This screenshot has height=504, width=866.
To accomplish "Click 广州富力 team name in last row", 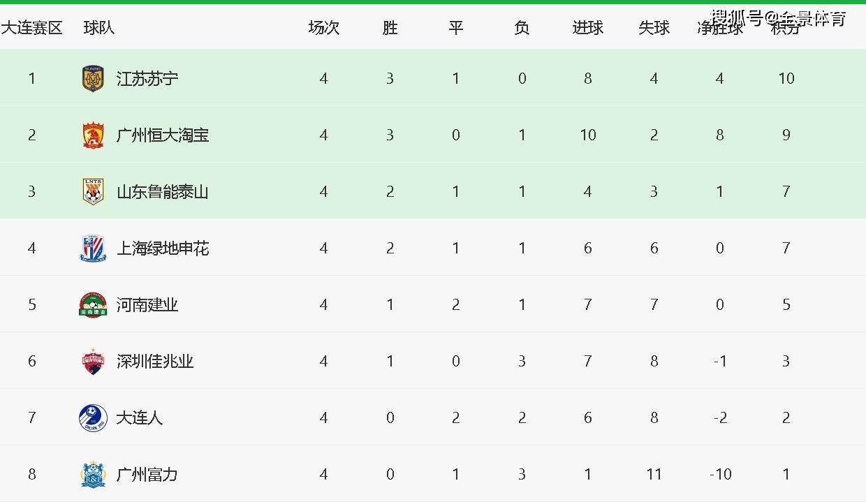I will (x=147, y=475).
